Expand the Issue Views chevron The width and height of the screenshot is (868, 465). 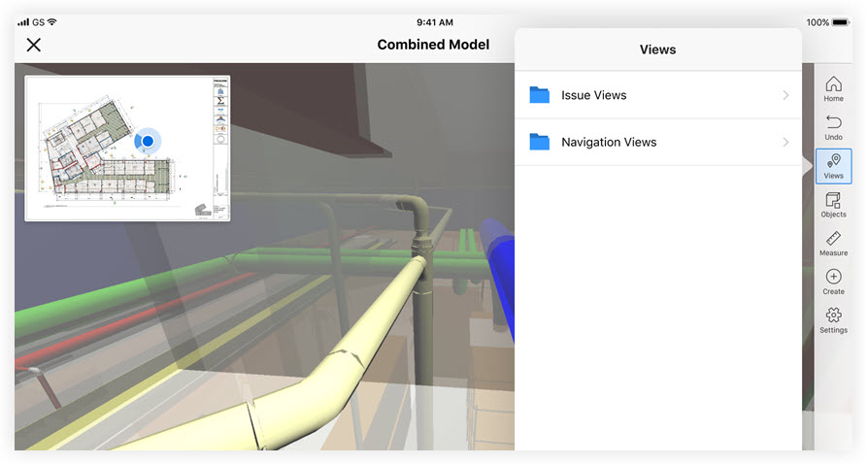[x=785, y=95]
